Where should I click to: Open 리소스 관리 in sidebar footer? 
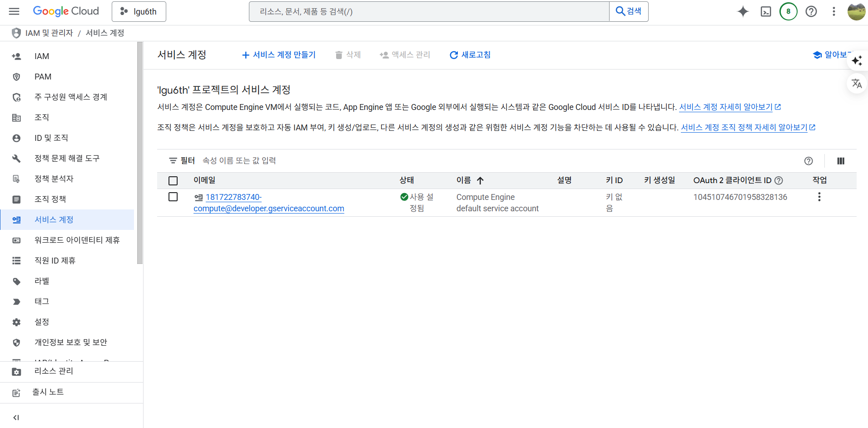pyautogui.click(x=71, y=372)
